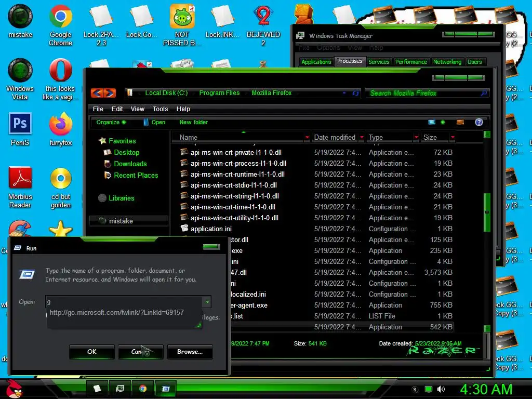
Task: Switch to Task Manager via taskbar icon
Action: point(120,389)
